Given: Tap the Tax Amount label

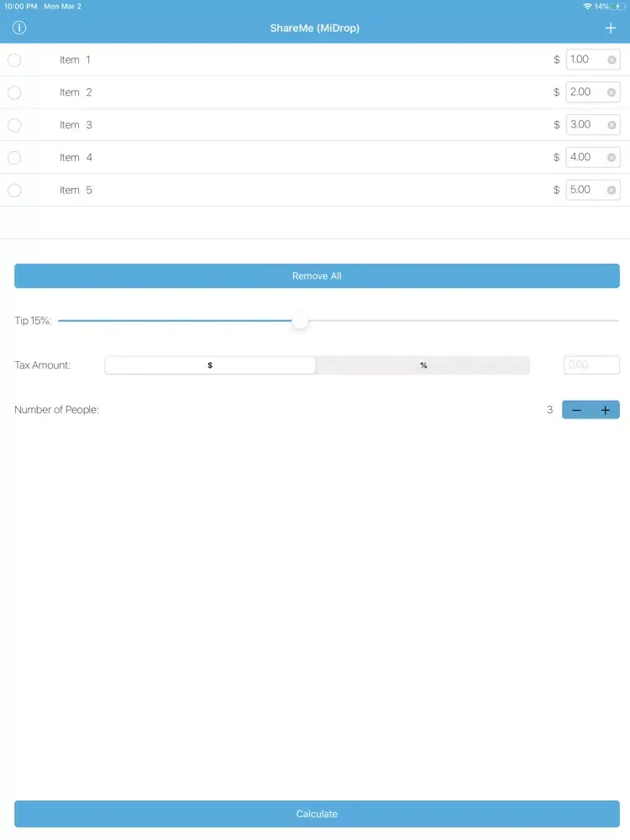Looking at the screenshot, I should pyautogui.click(x=43, y=365).
